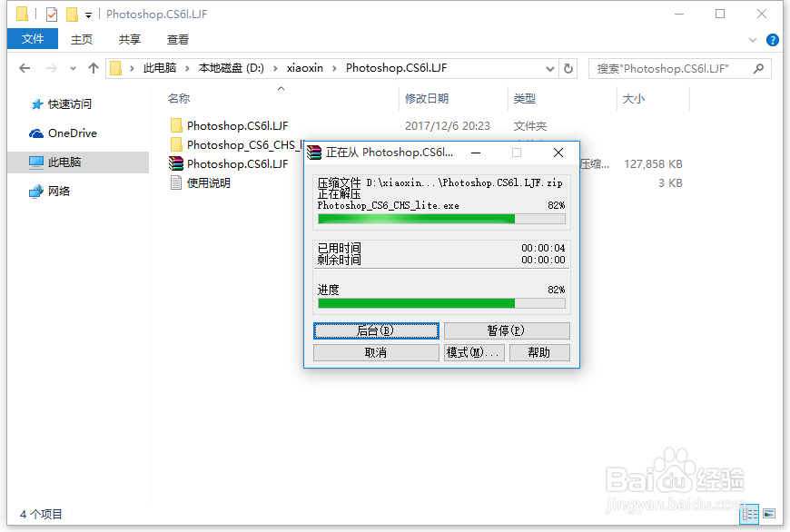Select the 使用说明 text file icon

pyautogui.click(x=176, y=182)
